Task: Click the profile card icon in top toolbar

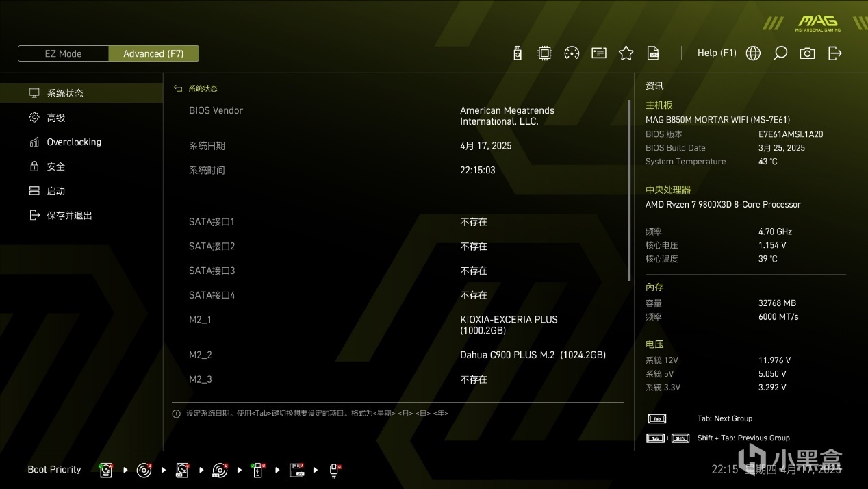Action: tap(599, 53)
